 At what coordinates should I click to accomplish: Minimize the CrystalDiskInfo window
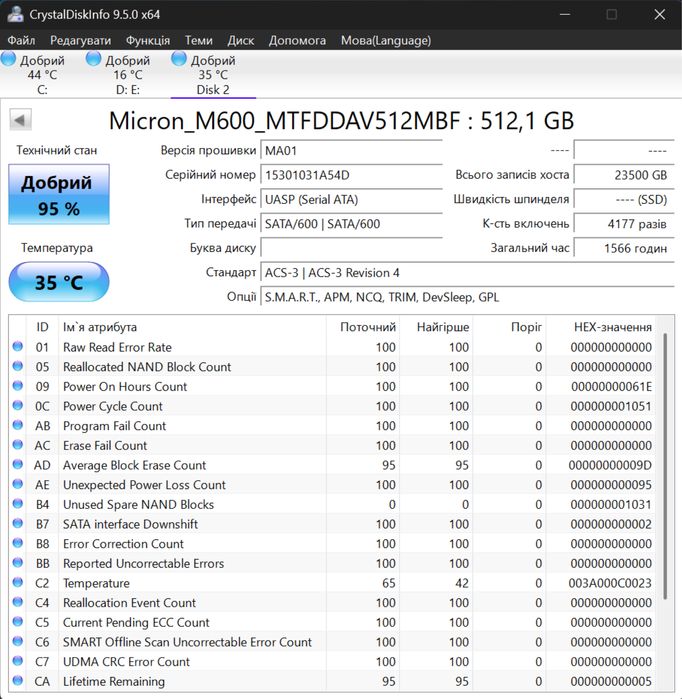click(565, 14)
